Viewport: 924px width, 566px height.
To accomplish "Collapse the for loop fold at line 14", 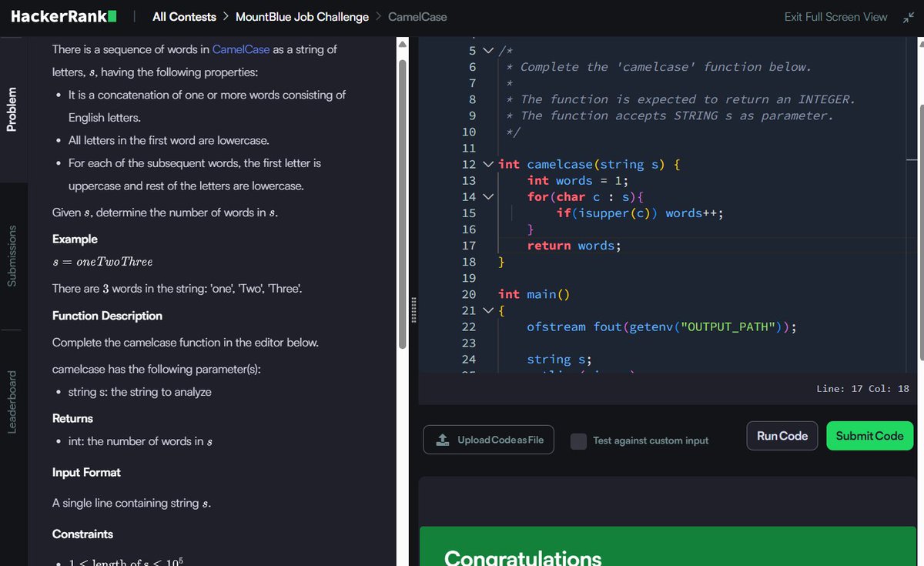I will click(x=487, y=197).
